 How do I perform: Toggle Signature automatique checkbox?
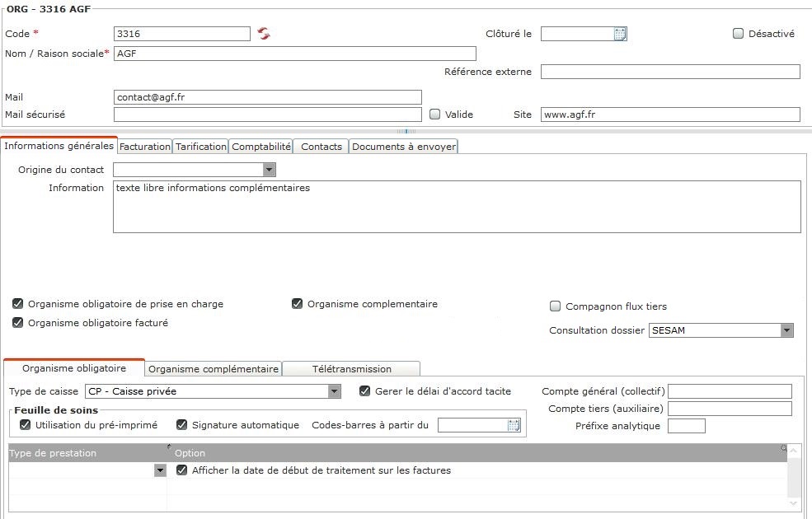(181, 425)
